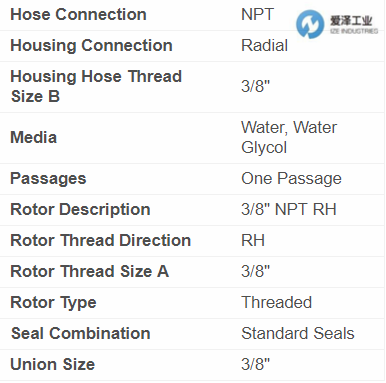Click the RH thread direction value
Screen dimensions: 386x383
point(253,241)
